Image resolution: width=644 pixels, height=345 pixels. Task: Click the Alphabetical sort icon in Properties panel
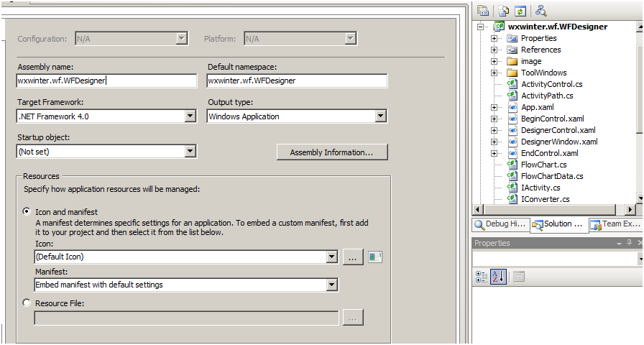(498, 277)
